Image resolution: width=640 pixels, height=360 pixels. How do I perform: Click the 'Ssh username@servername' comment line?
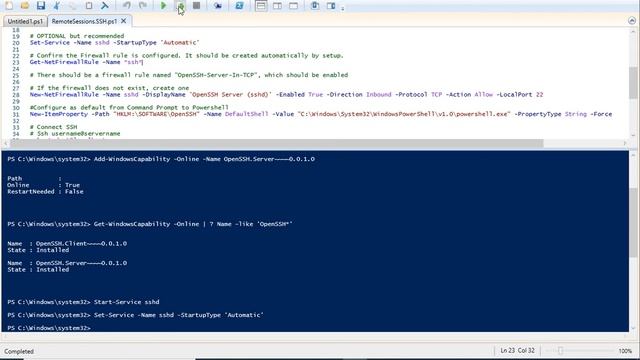(75, 133)
